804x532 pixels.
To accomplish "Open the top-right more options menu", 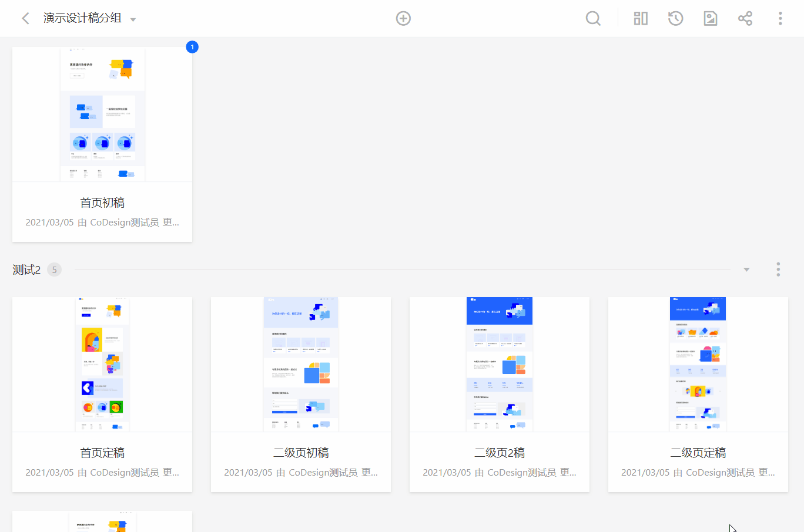I will 780,18.
